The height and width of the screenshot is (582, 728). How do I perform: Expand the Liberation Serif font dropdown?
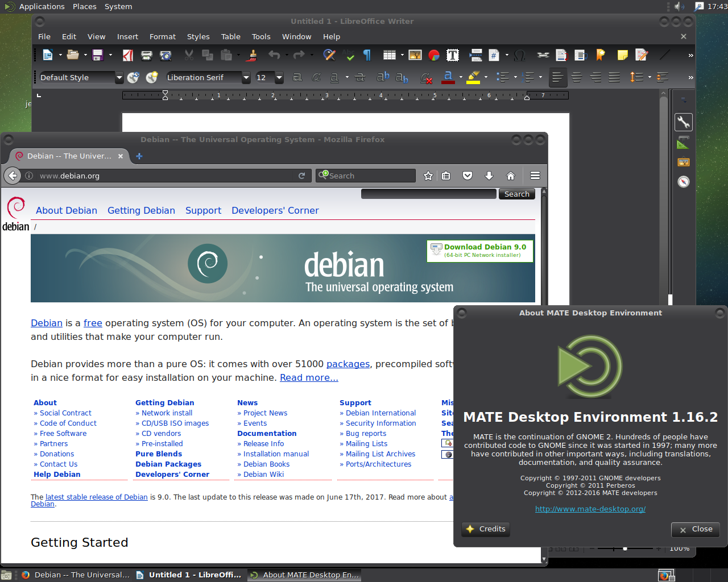(246, 77)
